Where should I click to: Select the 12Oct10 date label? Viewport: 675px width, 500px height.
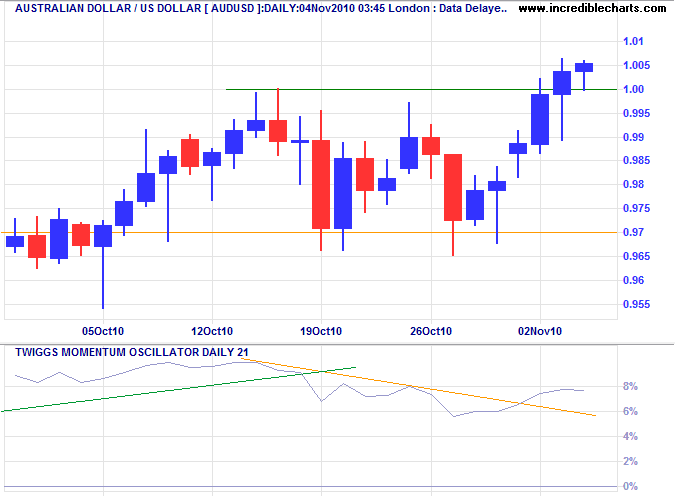point(212,331)
